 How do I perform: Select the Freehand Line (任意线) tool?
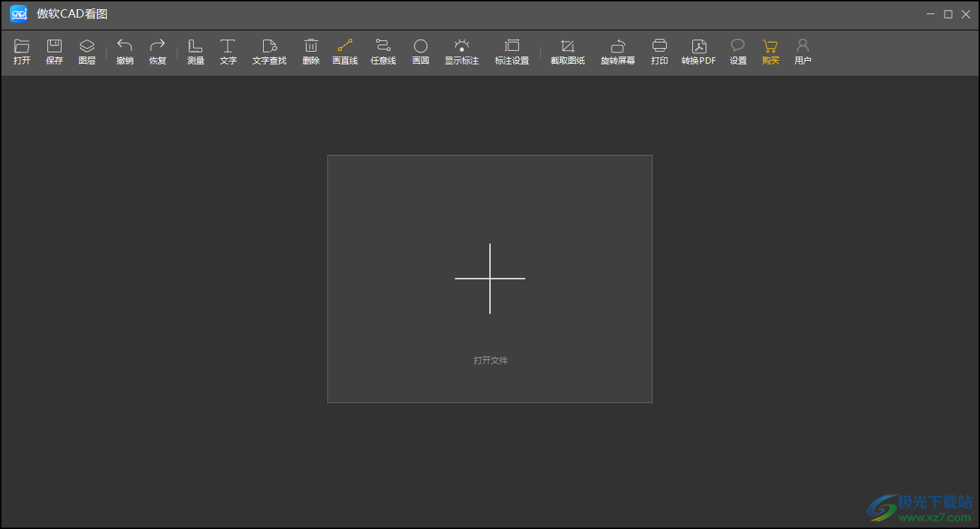click(x=383, y=47)
